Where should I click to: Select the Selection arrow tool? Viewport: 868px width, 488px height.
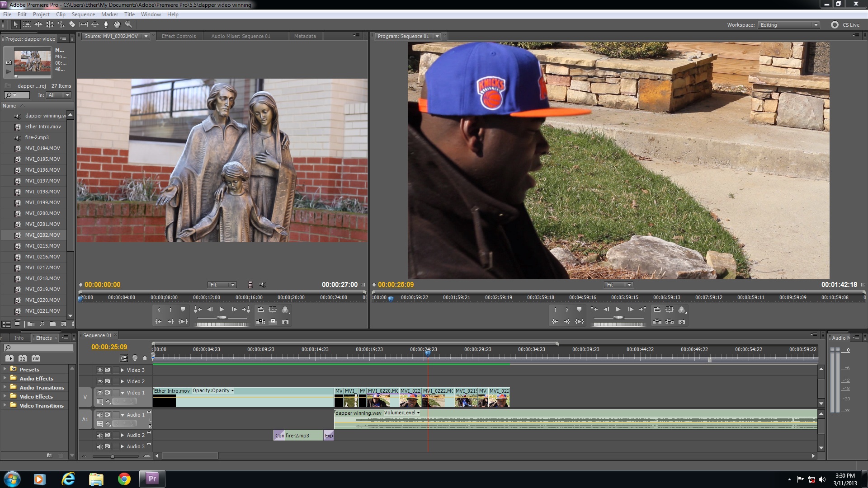(x=15, y=24)
